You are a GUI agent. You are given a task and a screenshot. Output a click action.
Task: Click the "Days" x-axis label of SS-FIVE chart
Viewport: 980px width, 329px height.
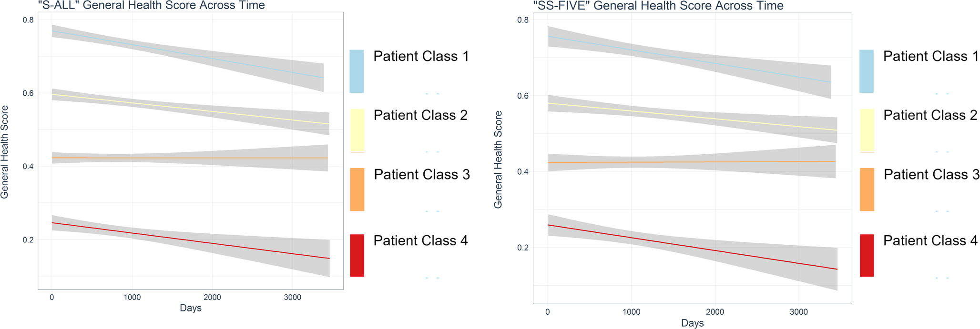692,323
